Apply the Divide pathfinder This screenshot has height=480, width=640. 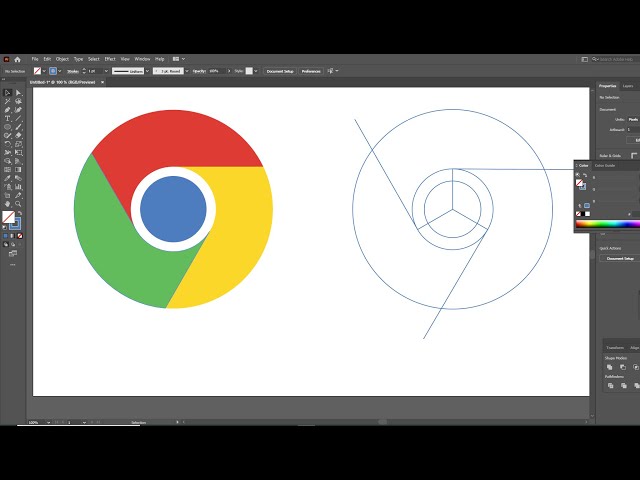[611, 386]
